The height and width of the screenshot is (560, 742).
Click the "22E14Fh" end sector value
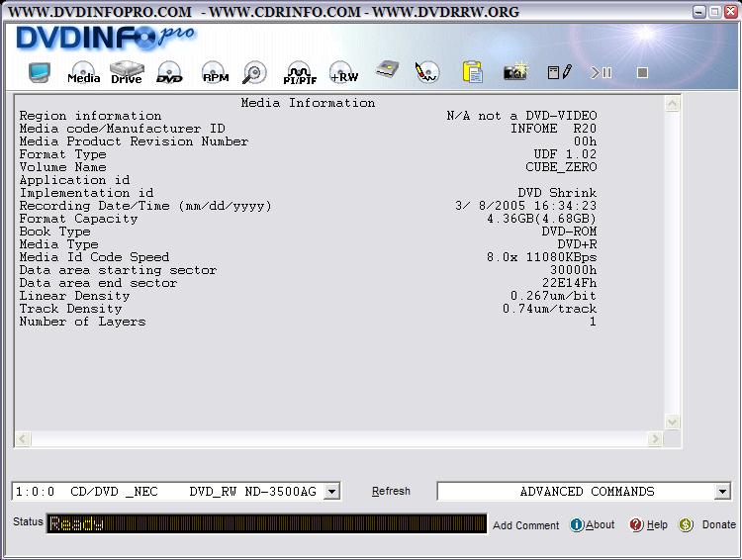(569, 283)
